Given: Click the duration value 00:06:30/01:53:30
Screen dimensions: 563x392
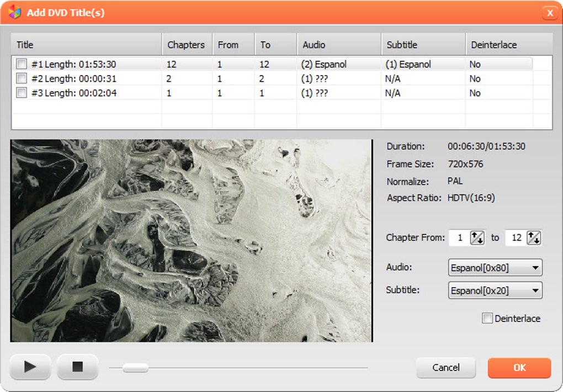Looking at the screenshot, I should click(486, 146).
